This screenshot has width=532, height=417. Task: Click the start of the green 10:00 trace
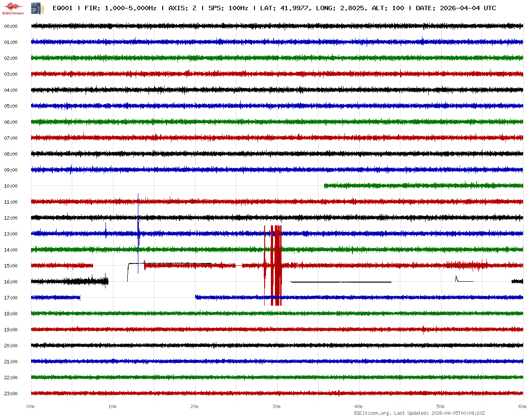point(325,186)
